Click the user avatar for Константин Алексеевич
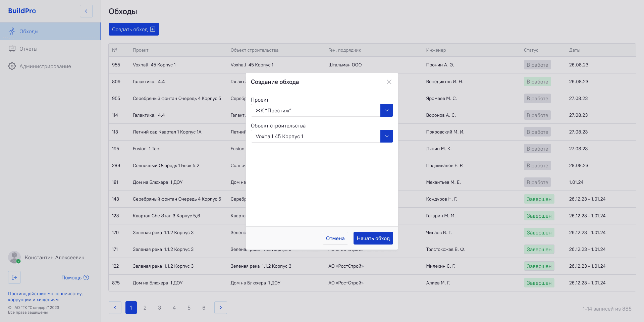This screenshot has height=322, width=644. point(14,257)
